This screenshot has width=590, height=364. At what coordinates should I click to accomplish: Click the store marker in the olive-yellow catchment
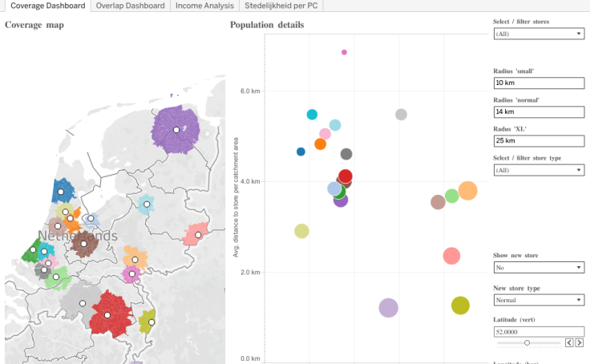click(151, 322)
